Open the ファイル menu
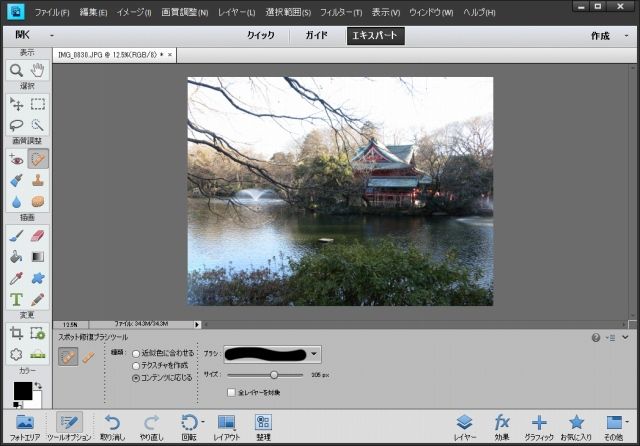The image size is (640, 446). tap(52, 13)
